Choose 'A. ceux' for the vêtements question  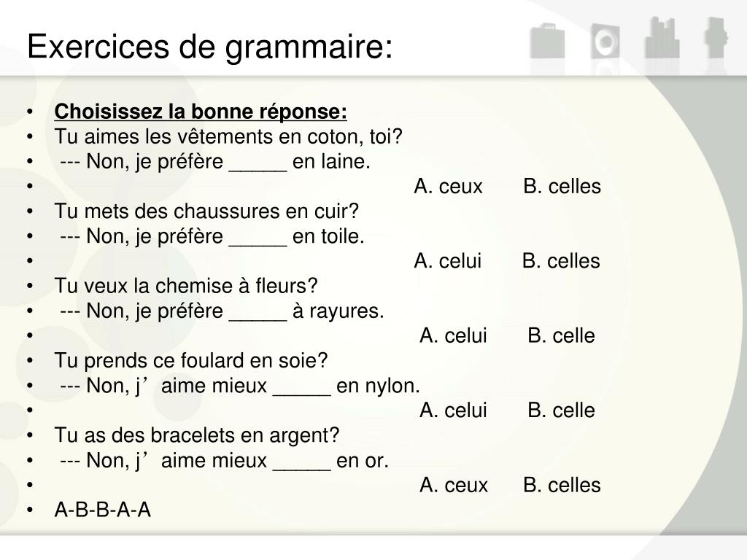[x=449, y=186]
